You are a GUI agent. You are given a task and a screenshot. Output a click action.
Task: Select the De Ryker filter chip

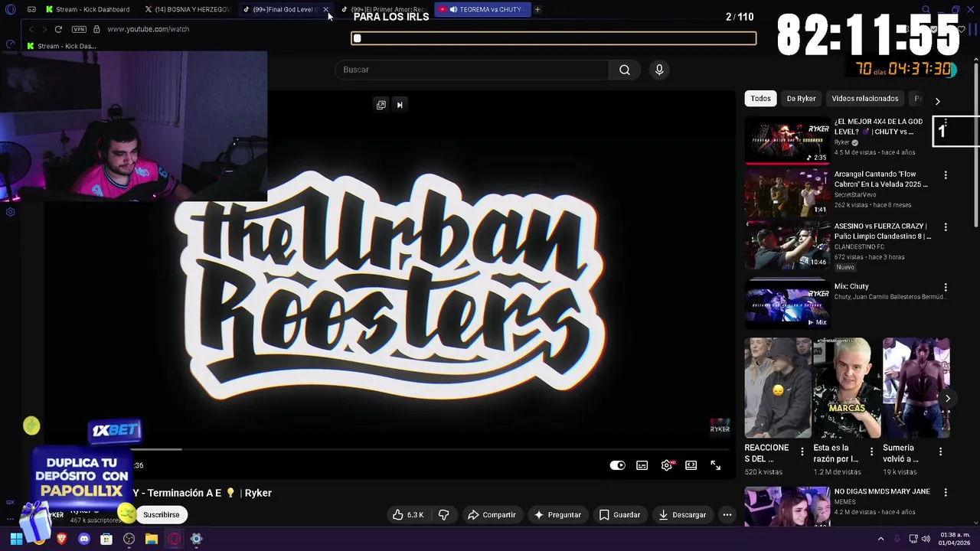point(801,99)
